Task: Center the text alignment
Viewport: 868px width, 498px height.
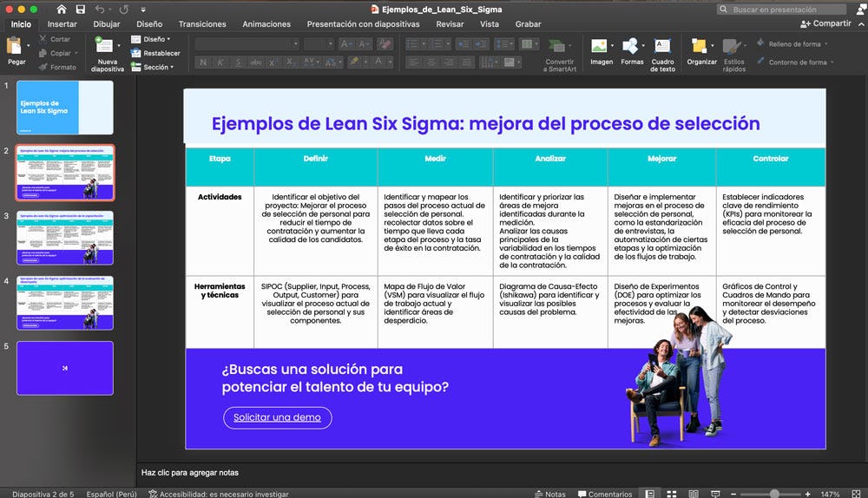Action: 431,62
